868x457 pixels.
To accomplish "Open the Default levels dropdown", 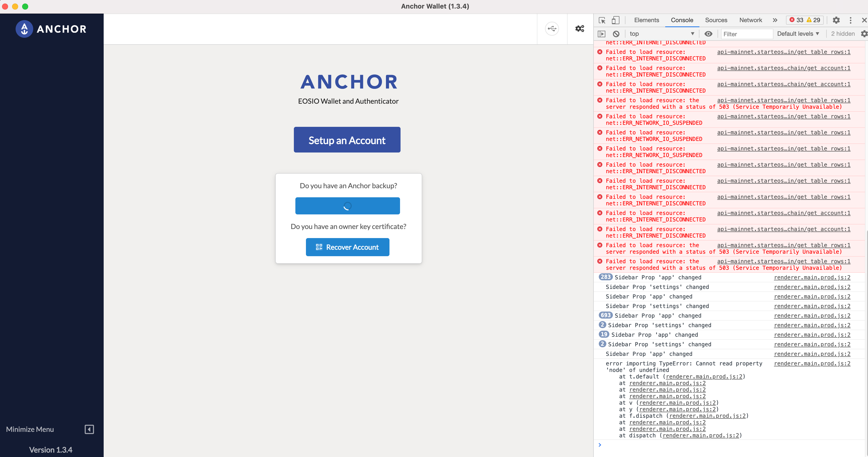I will [x=798, y=34].
